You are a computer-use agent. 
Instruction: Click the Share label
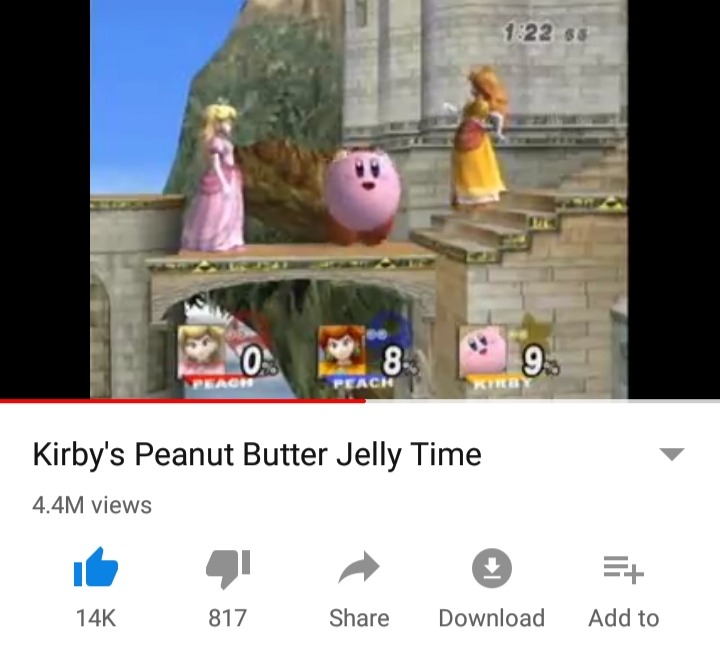coord(359,618)
